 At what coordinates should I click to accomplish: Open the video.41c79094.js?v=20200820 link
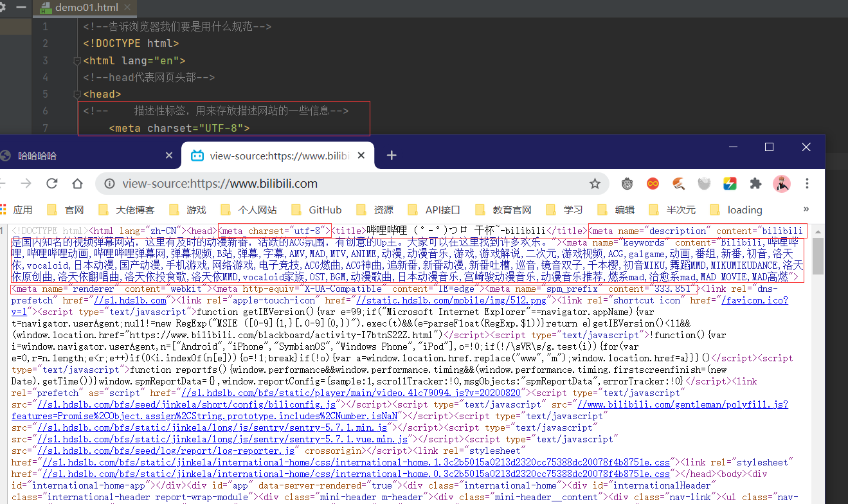click(351, 393)
